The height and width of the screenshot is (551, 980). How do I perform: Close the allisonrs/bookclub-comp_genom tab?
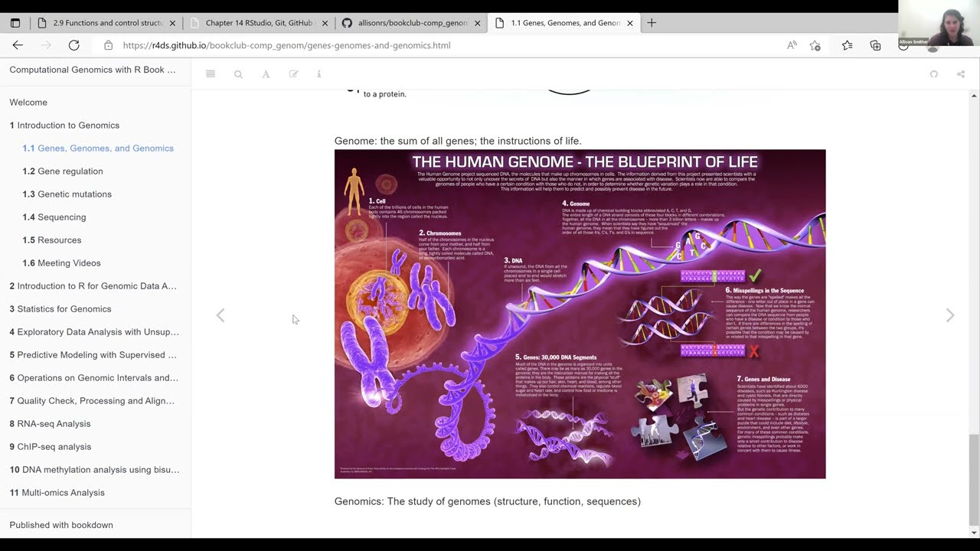(478, 23)
